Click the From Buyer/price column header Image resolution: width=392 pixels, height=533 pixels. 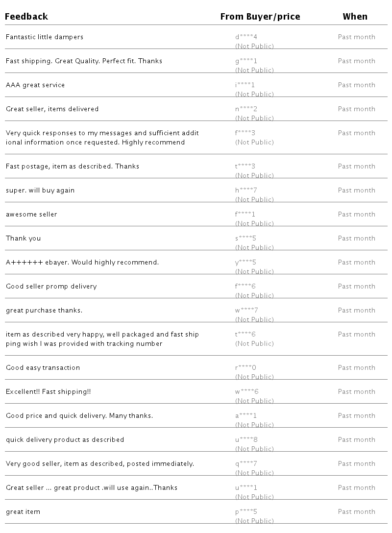tap(260, 17)
